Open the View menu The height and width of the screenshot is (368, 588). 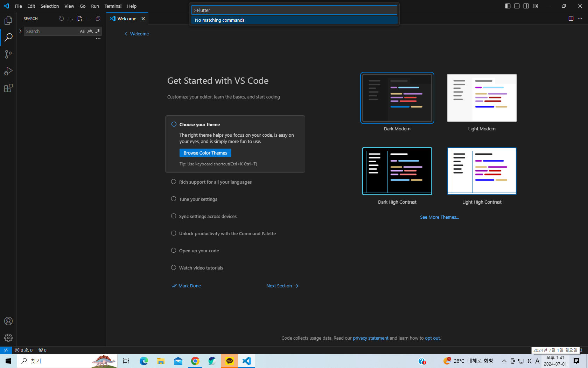(x=69, y=6)
